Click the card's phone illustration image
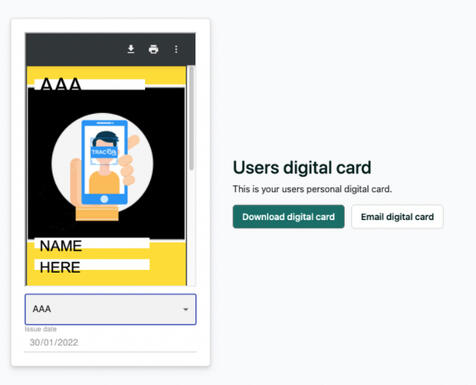This screenshot has height=385, width=476. coord(103,166)
